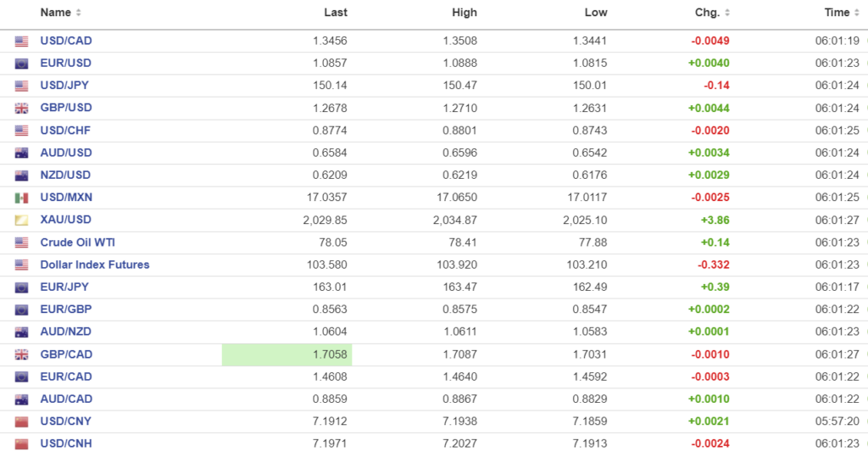Screen dimensions: 868x452
Task: Open the USD/CNH pair link
Action: pyautogui.click(x=66, y=444)
